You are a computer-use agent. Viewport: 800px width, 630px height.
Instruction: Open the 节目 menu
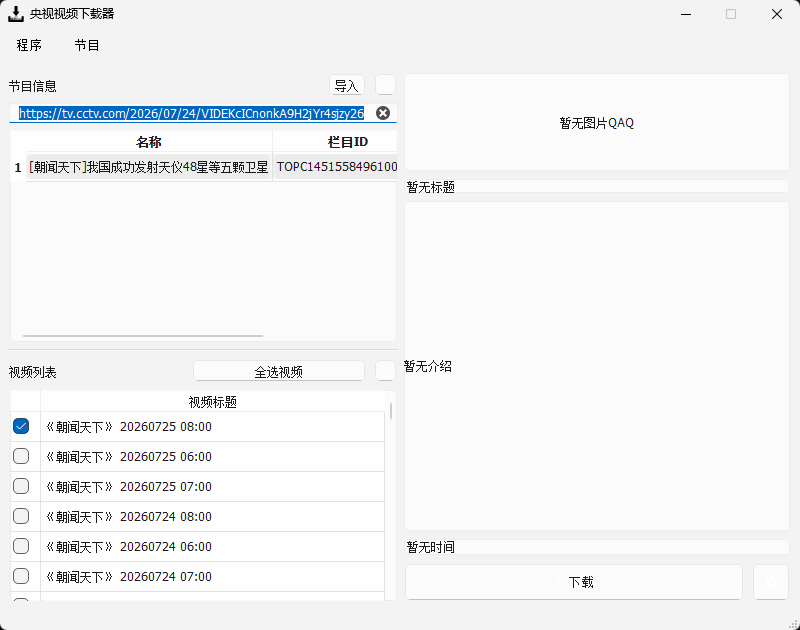86,45
